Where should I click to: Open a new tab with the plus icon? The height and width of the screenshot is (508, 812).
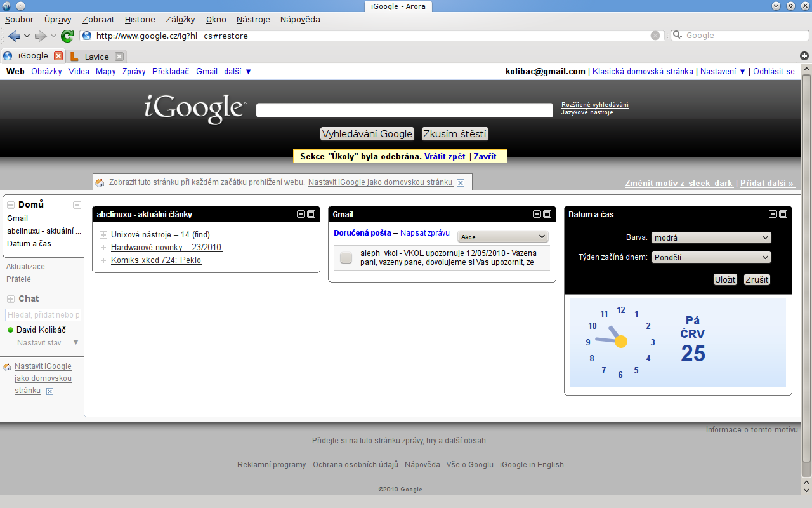tap(804, 56)
